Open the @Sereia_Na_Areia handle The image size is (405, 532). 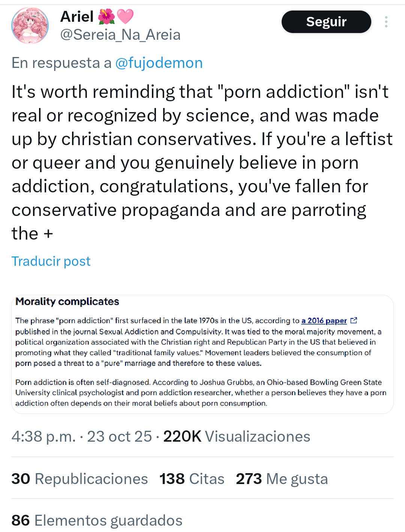(x=120, y=35)
